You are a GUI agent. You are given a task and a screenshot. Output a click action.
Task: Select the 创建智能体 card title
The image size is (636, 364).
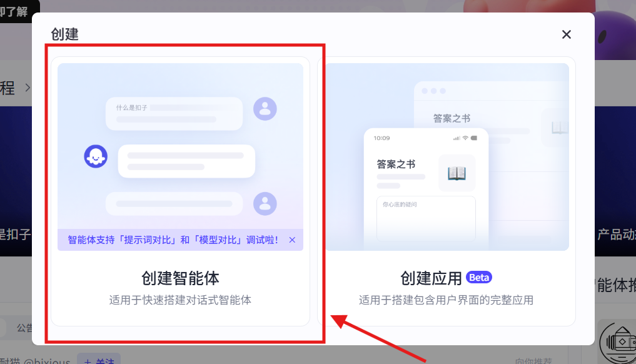pyautogui.click(x=180, y=278)
